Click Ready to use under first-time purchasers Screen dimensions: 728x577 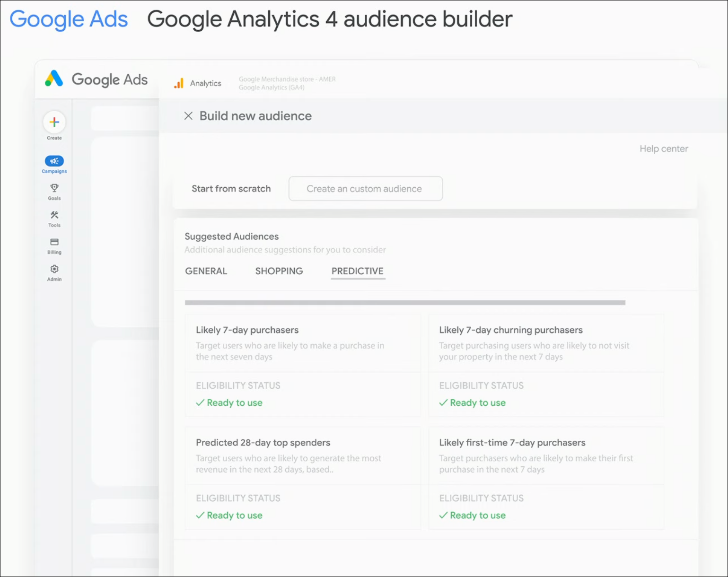click(473, 516)
